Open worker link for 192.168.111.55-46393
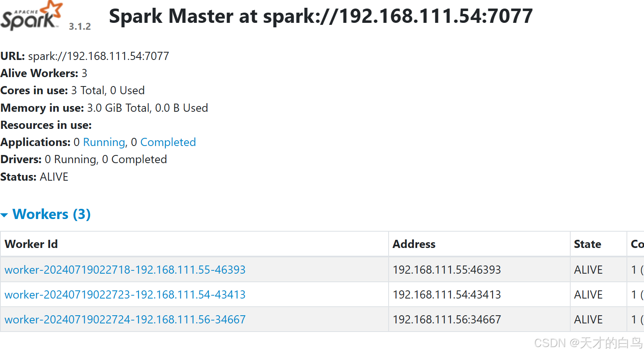644x354 pixels. (x=125, y=270)
